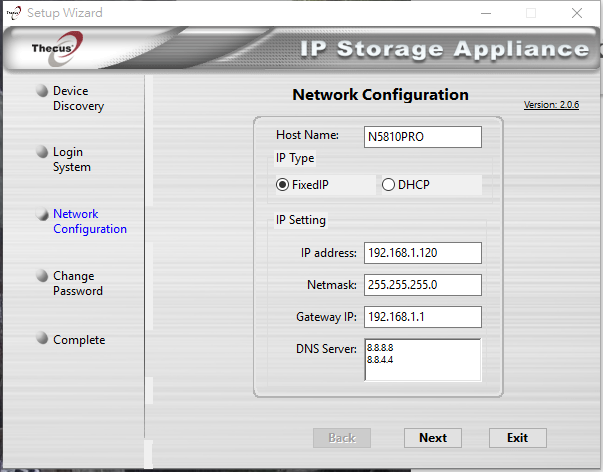Click into the Gateway IP field
The height and width of the screenshot is (472, 603).
(x=423, y=317)
